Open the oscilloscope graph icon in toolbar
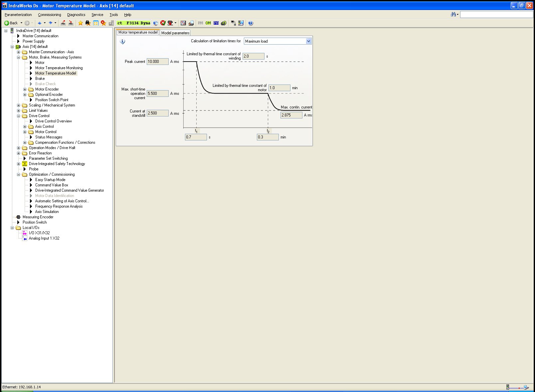The image size is (535, 392). coord(183,23)
